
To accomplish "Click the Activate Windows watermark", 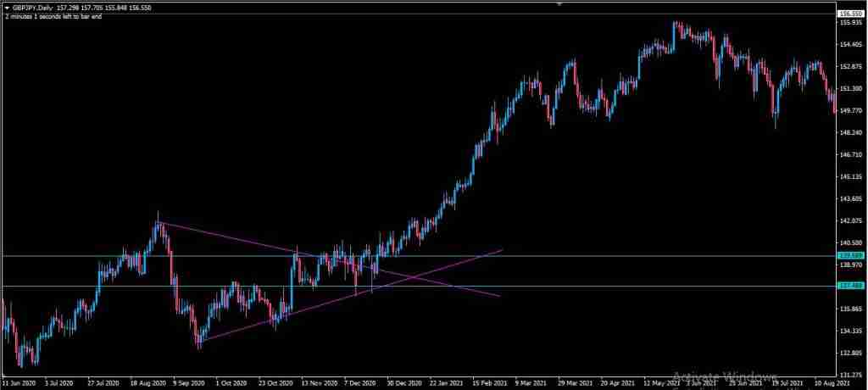I will click(723, 376).
